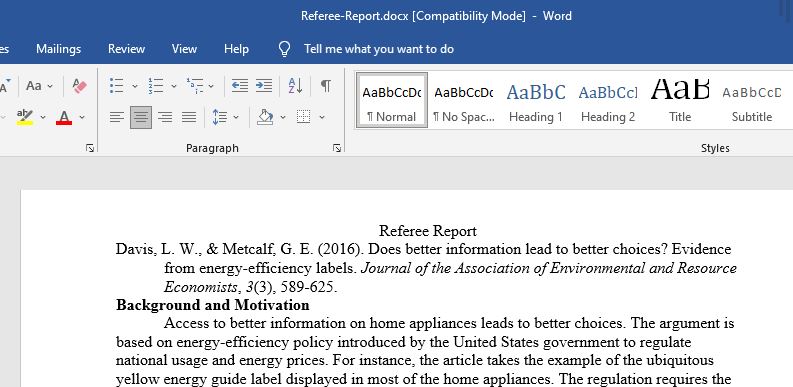Viewport: 793px width, 387px height.
Task: Apply yellow text highlight color
Action: pos(24,117)
